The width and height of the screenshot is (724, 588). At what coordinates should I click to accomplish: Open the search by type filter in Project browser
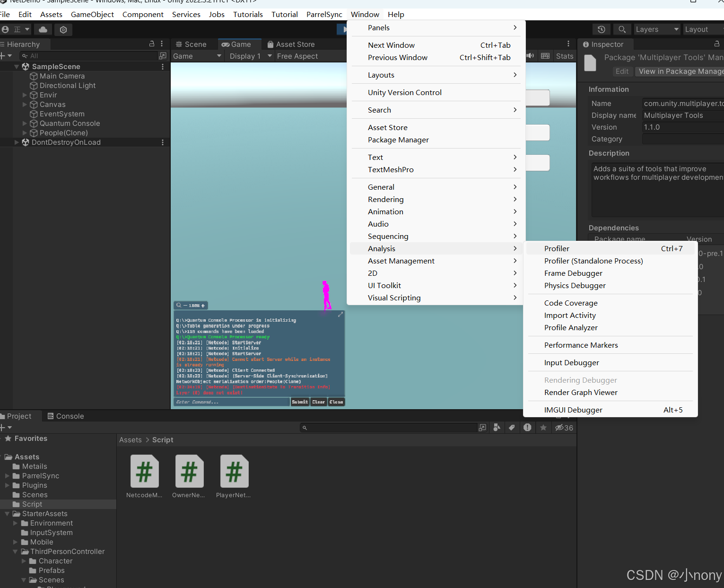pos(497,428)
